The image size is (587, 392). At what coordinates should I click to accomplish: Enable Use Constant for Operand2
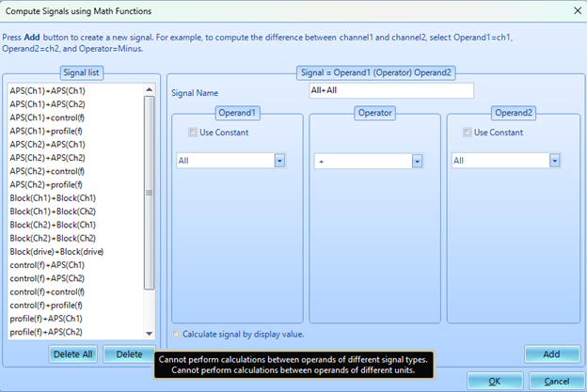pos(468,133)
